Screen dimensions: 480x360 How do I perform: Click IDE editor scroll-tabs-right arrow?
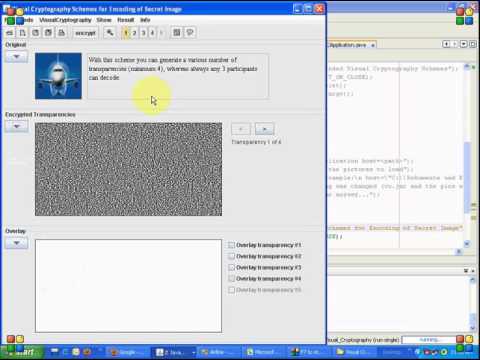454,44
